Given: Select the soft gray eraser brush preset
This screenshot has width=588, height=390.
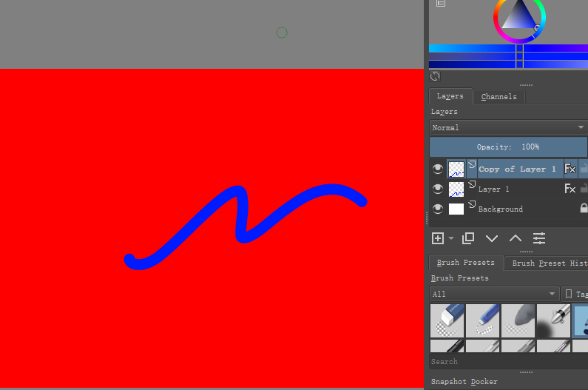Looking at the screenshot, I should pos(518,320).
